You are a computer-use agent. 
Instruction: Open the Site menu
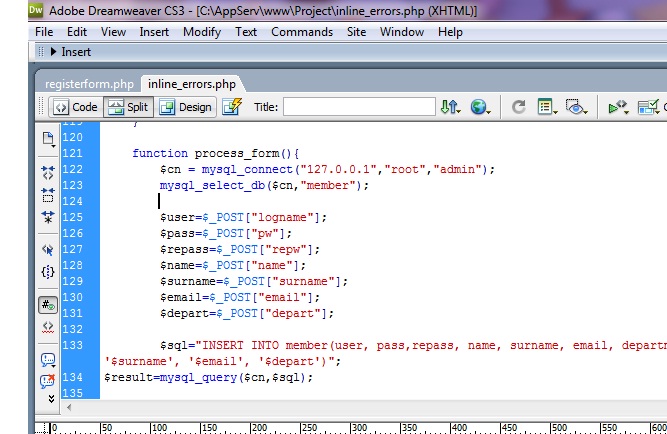click(356, 32)
